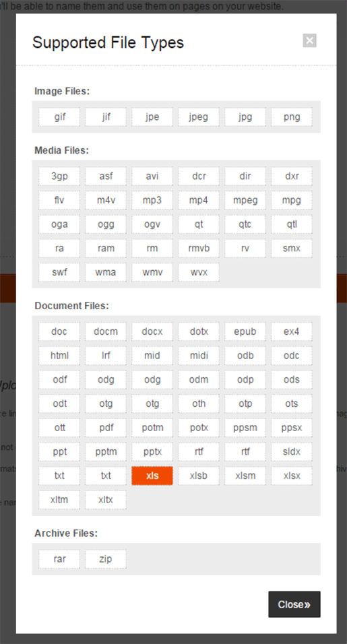Click the dark Close» button
Viewport: 347px width, 644px height.
tap(294, 604)
